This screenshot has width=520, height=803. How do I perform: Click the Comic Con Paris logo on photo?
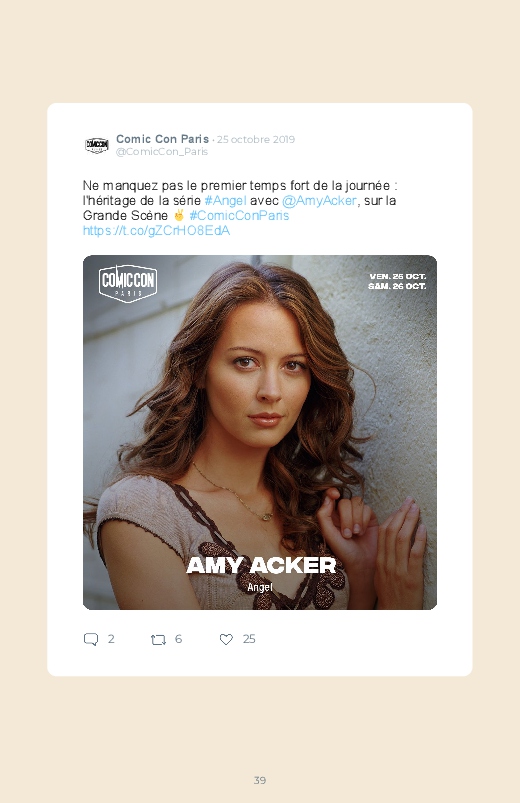tap(128, 283)
